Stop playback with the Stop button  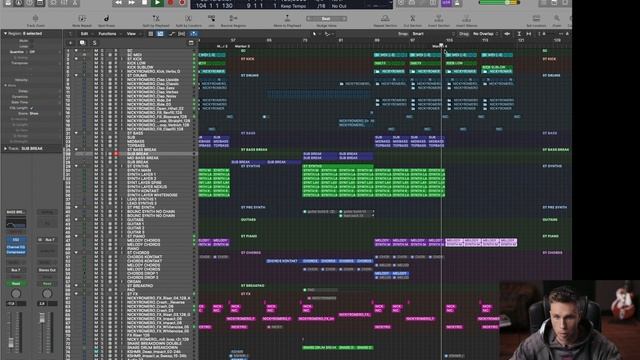[x=144, y=3]
